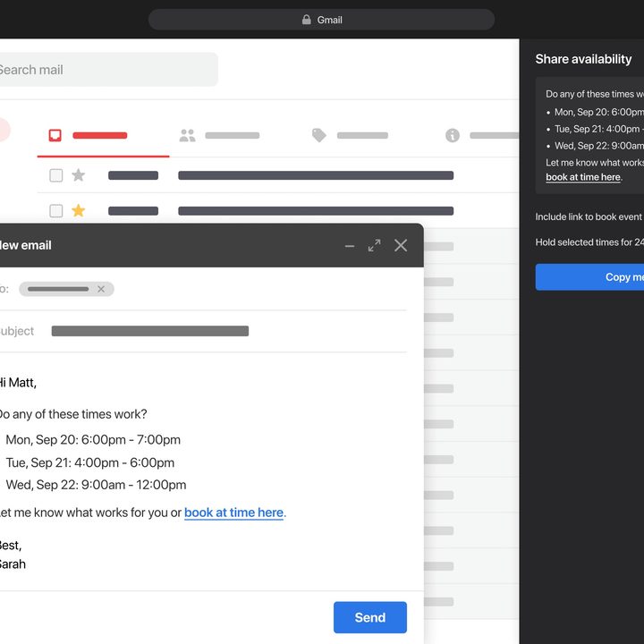
Task: Close the New email compose window
Action: [401, 245]
